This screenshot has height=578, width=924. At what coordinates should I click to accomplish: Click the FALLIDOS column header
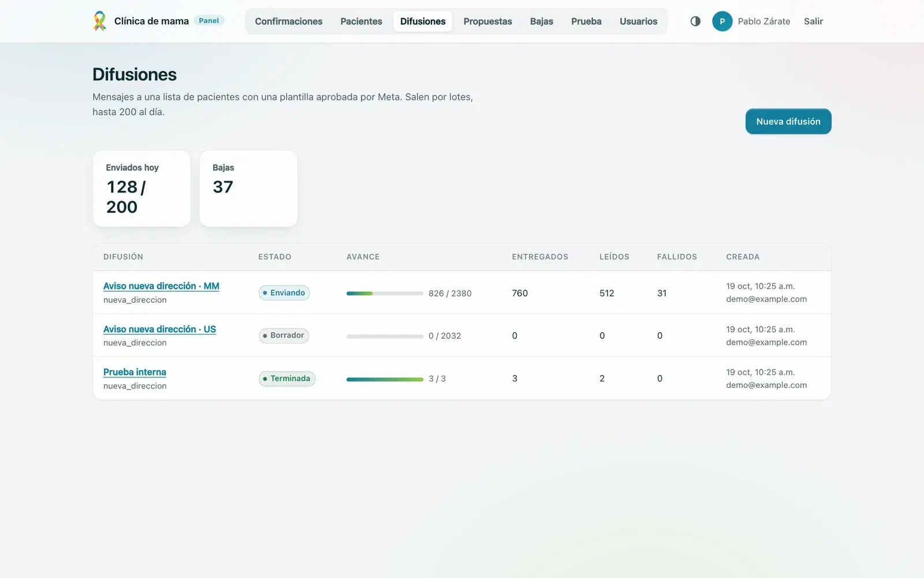pos(677,257)
